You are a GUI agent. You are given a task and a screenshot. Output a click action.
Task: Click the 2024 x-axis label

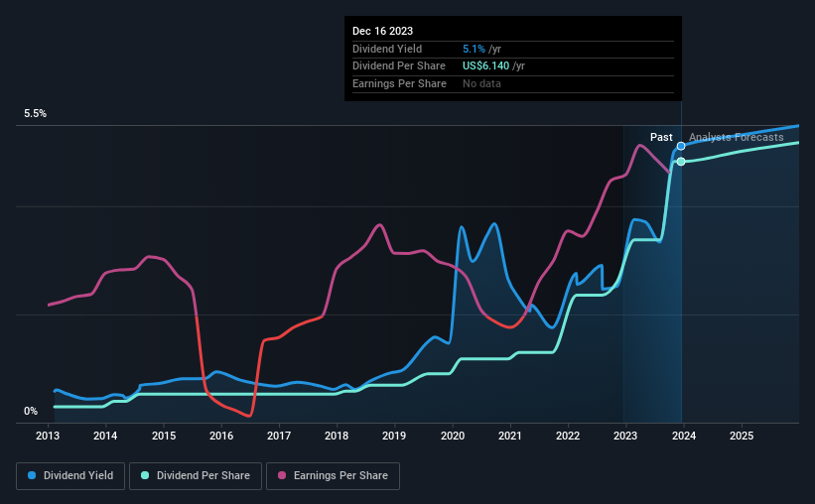(684, 436)
